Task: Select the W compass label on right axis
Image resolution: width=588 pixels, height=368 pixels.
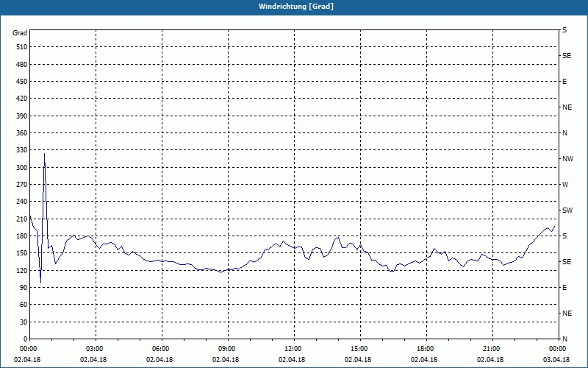Action: 565,185
